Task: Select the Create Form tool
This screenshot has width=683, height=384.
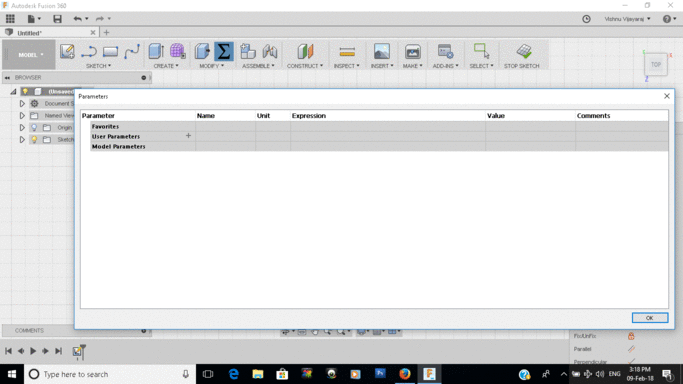Action: (177, 51)
